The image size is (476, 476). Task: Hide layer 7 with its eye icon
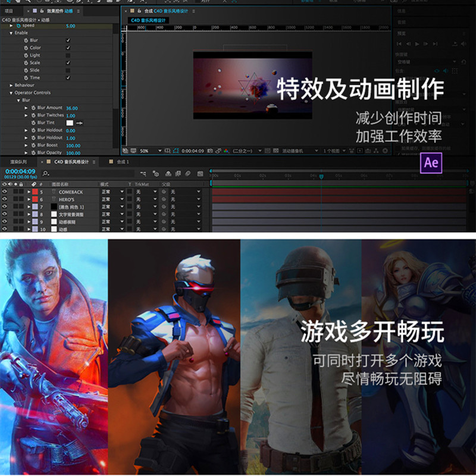4,206
